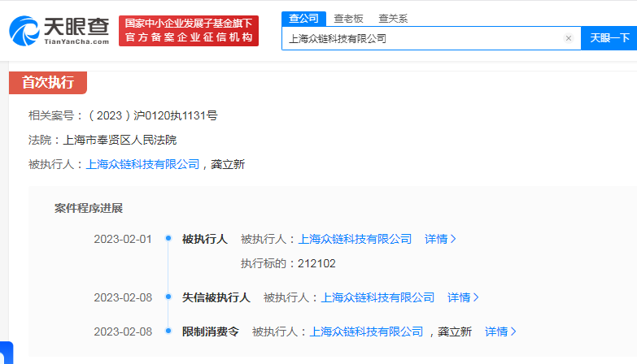Image resolution: width=637 pixels, height=364 pixels.
Task: Clear the search box with the X icon
Action: pos(569,38)
